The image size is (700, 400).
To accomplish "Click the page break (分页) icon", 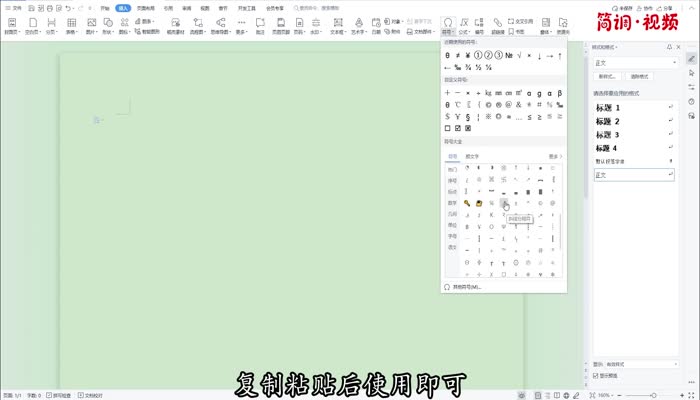I will coord(52,22).
